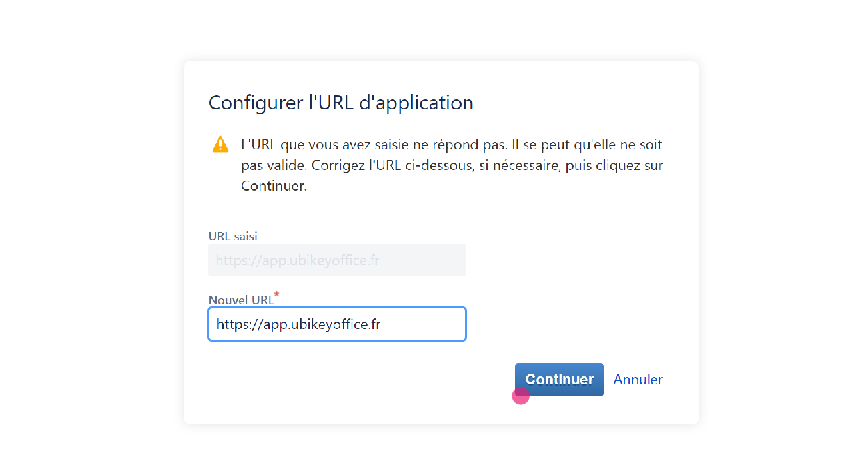Viewport: 868px width, 475px height.
Task: Click the greyed-out URL text in URL saisi
Action: 298,260
